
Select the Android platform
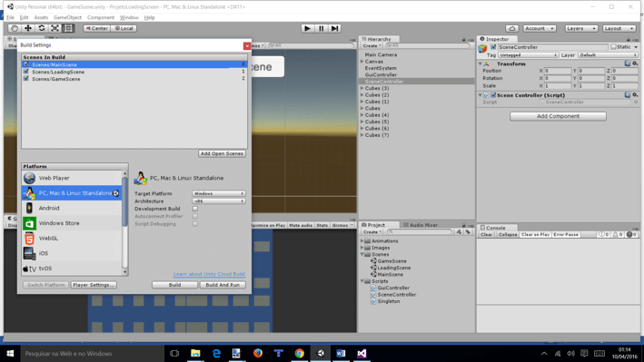tap(72, 208)
